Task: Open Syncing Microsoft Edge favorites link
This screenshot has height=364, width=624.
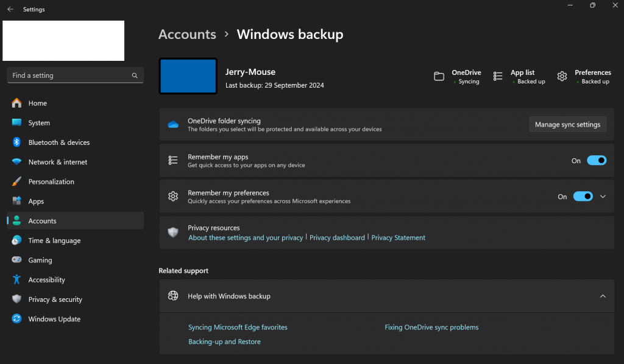Action: point(238,327)
